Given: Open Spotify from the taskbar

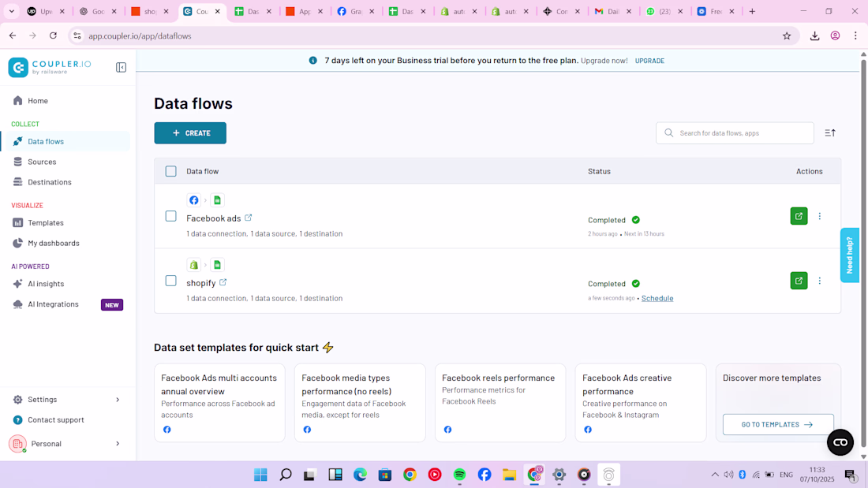Looking at the screenshot, I should [459, 475].
